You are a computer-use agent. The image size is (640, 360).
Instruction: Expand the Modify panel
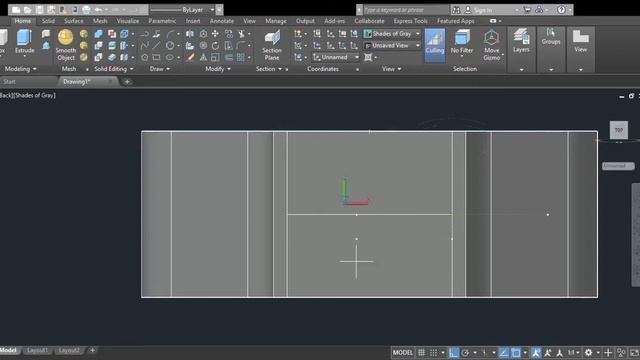(218, 69)
